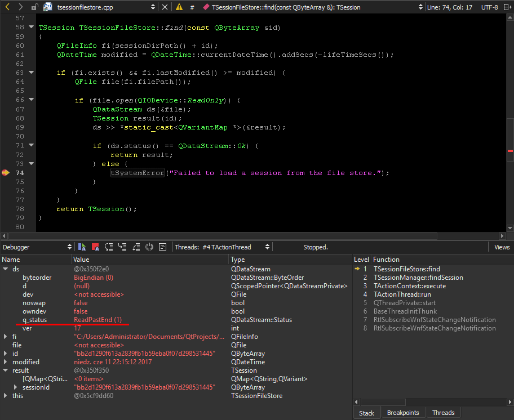Click the yellow warning triangle icon
The width and height of the screenshot is (514, 420).
(x=179, y=7)
